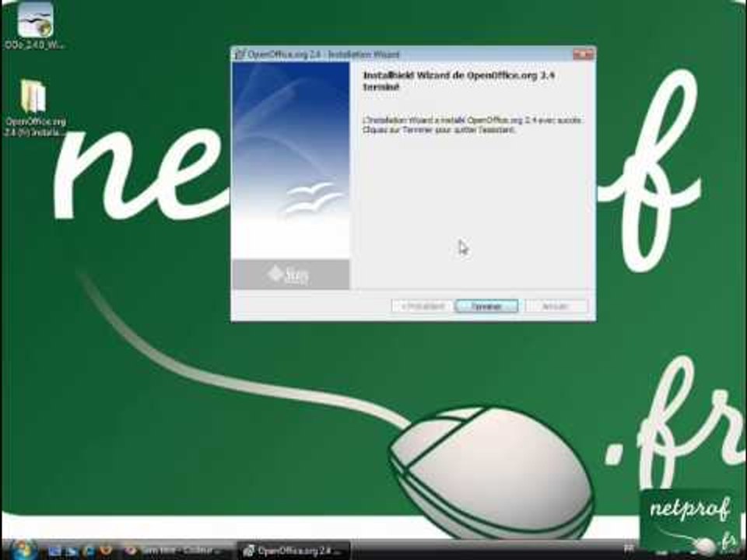The height and width of the screenshot is (560, 747).
Task: Click the Show Desktop quick launch icon
Action: [54, 551]
